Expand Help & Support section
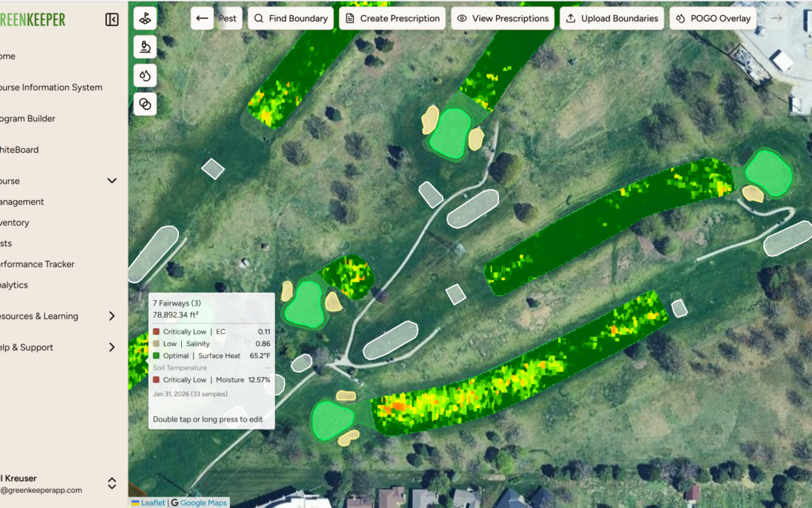The width and height of the screenshot is (812, 508). click(112, 347)
